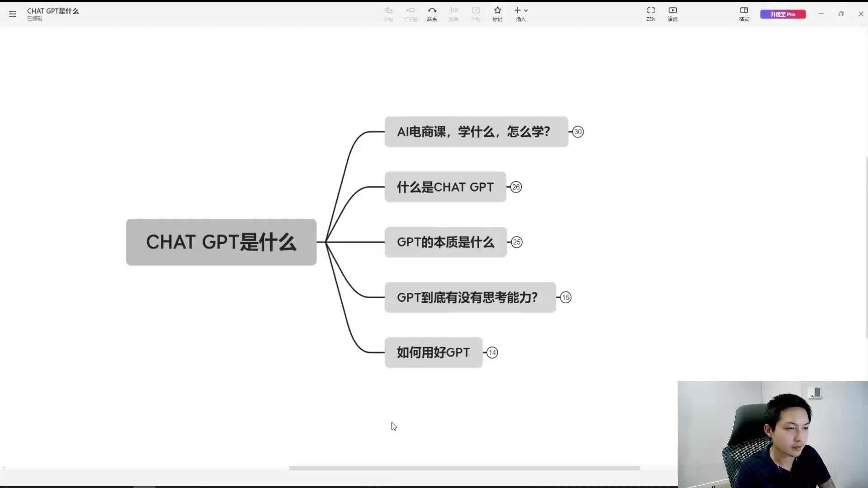Click the Boundary (外框) toolbar icon
The image size is (868, 488).
(476, 14)
